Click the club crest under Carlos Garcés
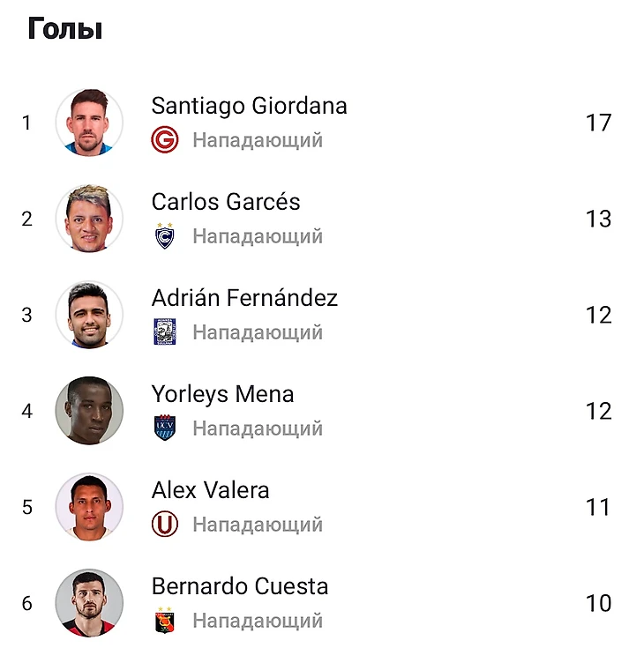This screenshot has width=644, height=648. (165, 236)
